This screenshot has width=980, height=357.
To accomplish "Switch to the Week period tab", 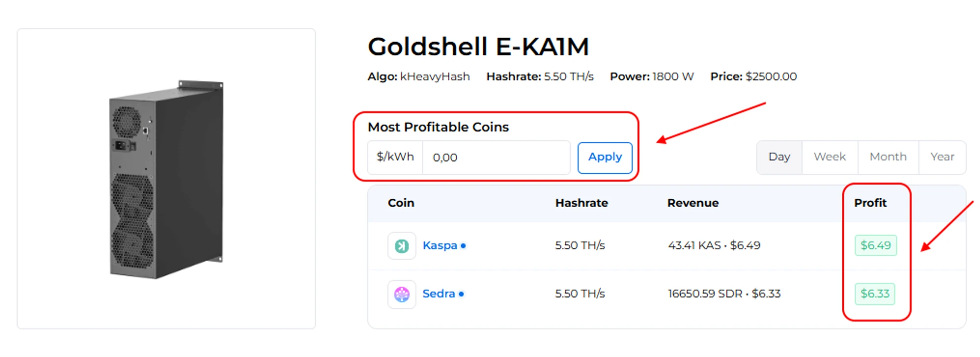I will click(830, 157).
